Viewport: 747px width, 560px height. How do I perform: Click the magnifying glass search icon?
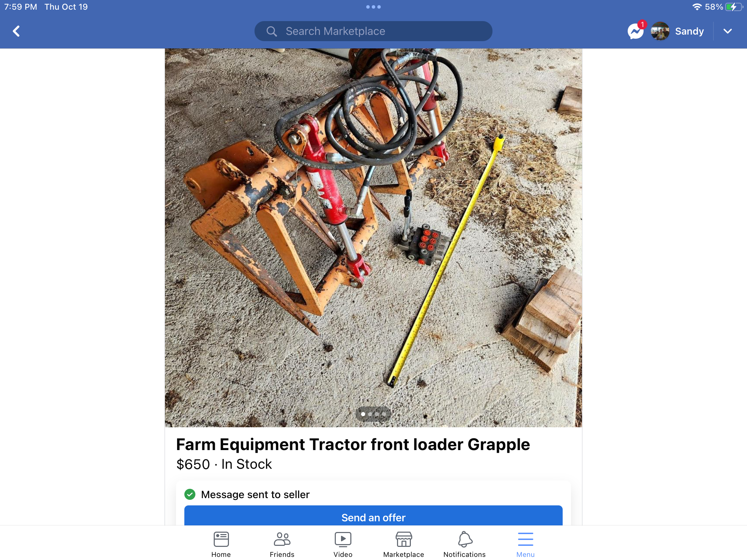pos(271,31)
